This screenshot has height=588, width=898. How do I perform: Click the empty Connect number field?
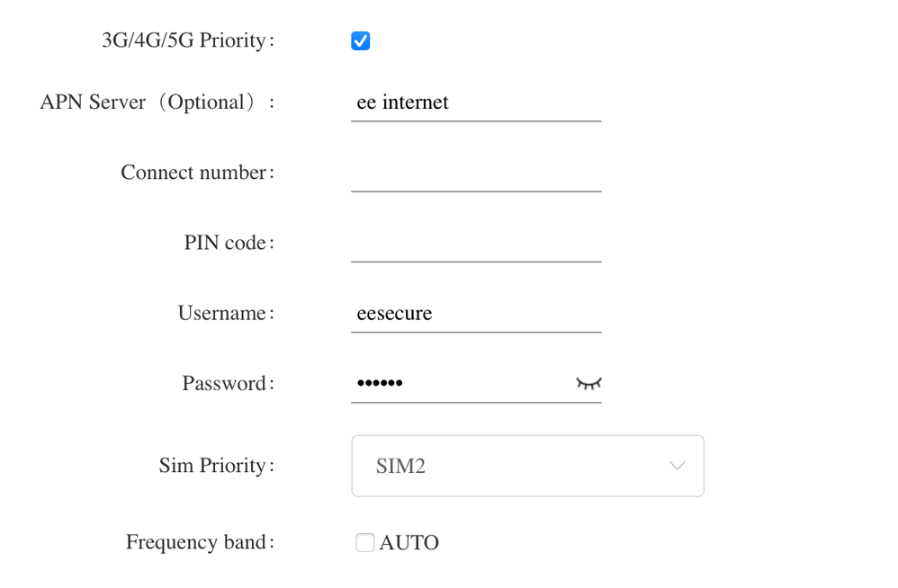[475, 173]
